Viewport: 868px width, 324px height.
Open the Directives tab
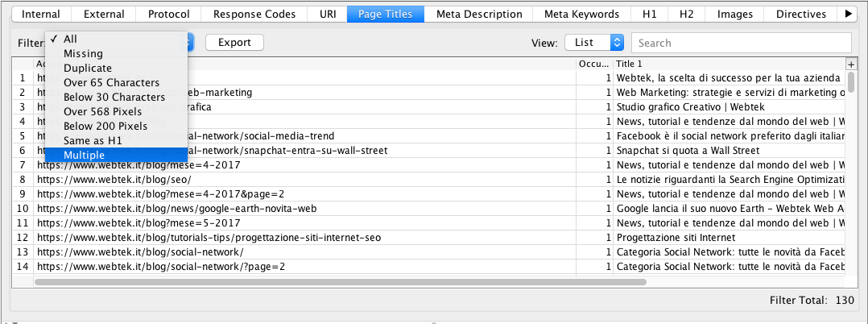pos(800,15)
